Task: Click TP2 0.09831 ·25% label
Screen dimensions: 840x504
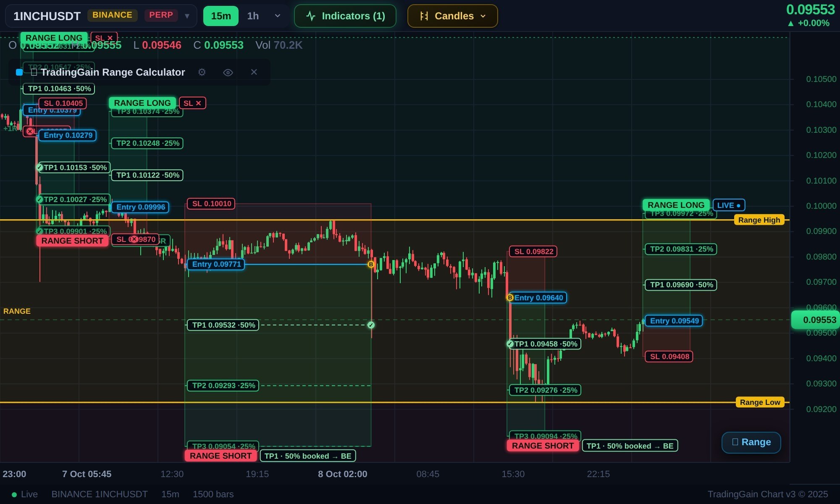Action: coord(681,249)
